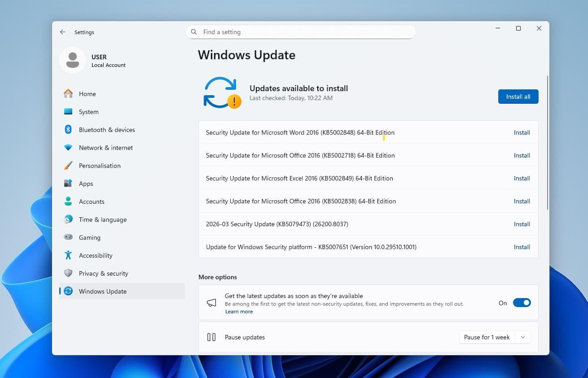This screenshot has width=588, height=378.
Task: Click the Bluetooth & devices icon
Action: click(68, 130)
